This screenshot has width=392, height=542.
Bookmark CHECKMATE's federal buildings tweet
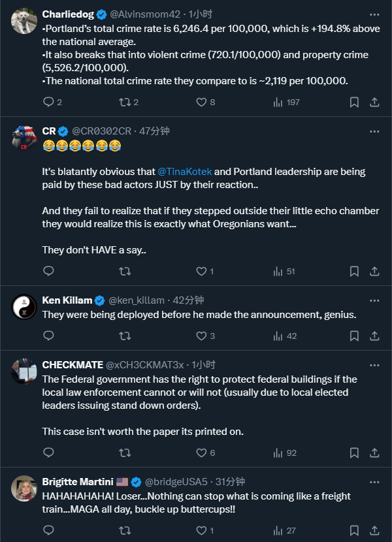tap(353, 453)
